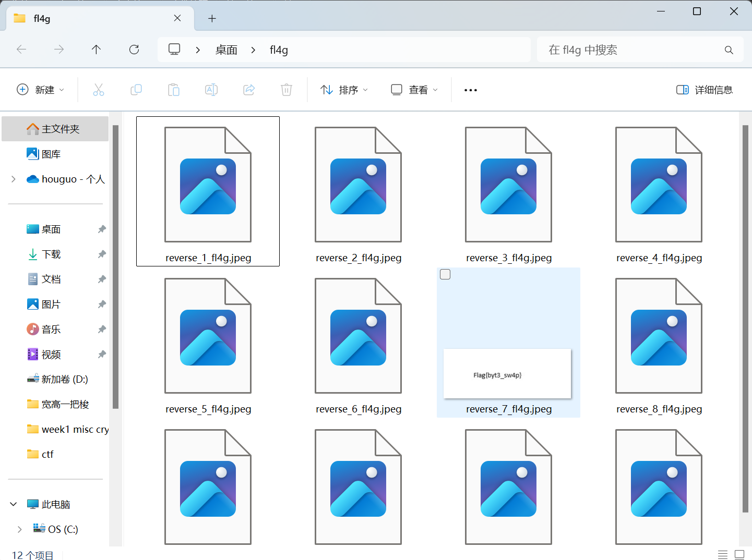Select file reverse_2_fl4g.jpeg
The width and height of the screenshot is (752, 560).
pyautogui.click(x=358, y=191)
